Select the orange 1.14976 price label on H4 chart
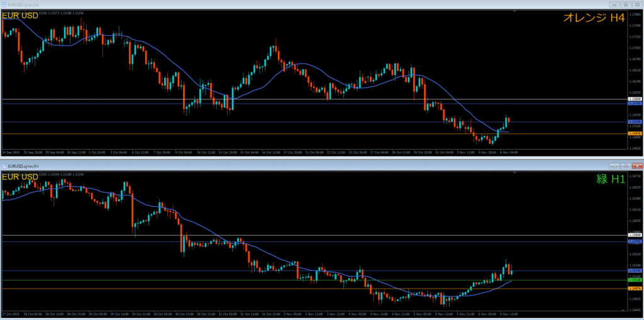 tap(635, 134)
